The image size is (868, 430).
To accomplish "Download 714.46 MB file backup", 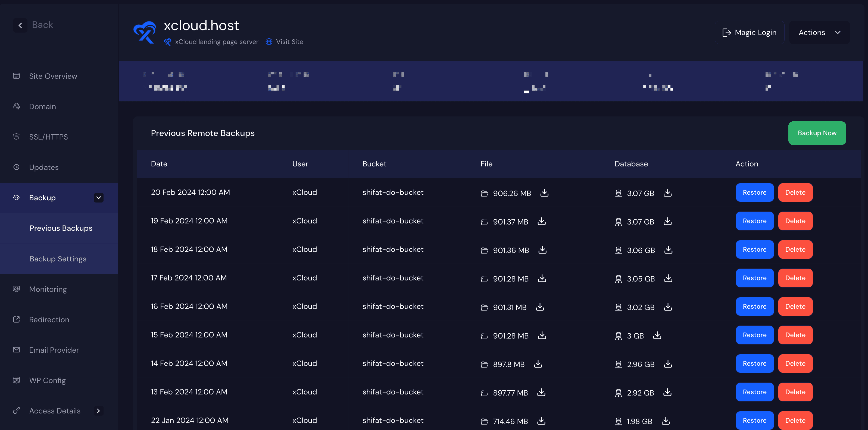I will [541, 420].
